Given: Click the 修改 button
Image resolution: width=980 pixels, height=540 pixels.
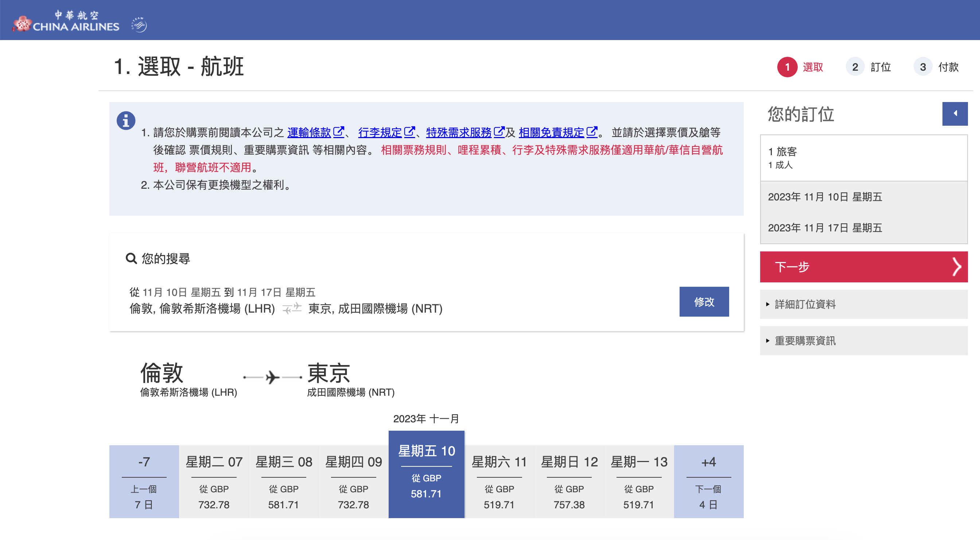Looking at the screenshot, I should [x=704, y=302].
